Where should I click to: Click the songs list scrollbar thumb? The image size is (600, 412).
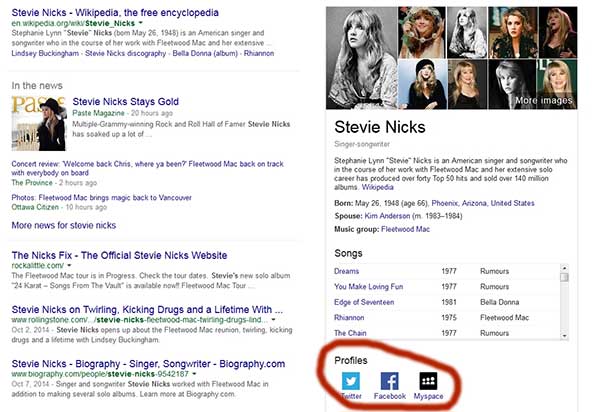click(564, 277)
